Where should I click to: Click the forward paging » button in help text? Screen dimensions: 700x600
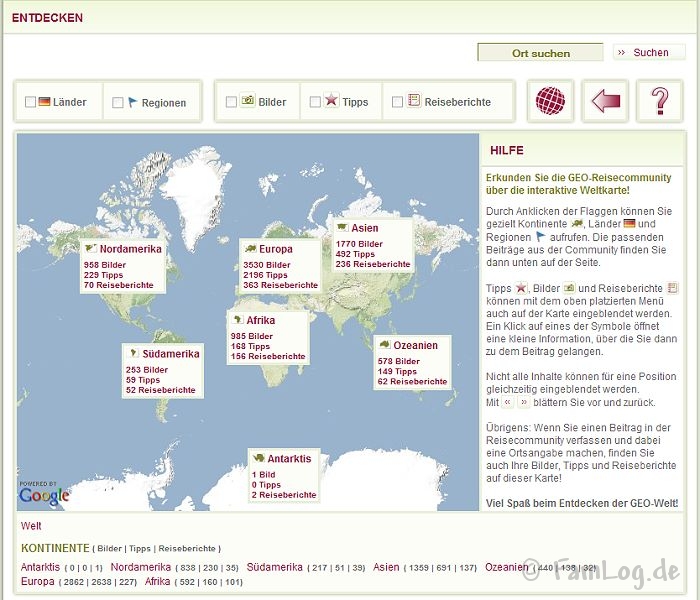(524, 402)
